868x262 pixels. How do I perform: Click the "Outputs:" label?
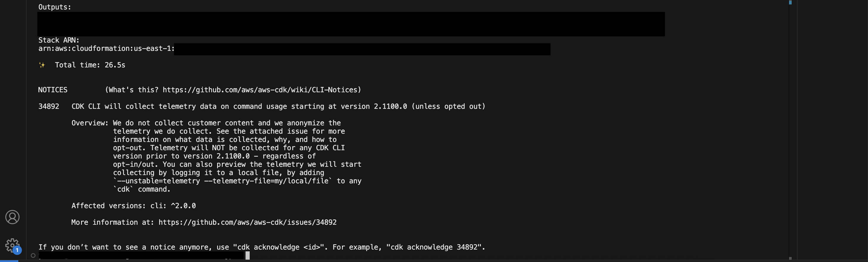(x=55, y=7)
